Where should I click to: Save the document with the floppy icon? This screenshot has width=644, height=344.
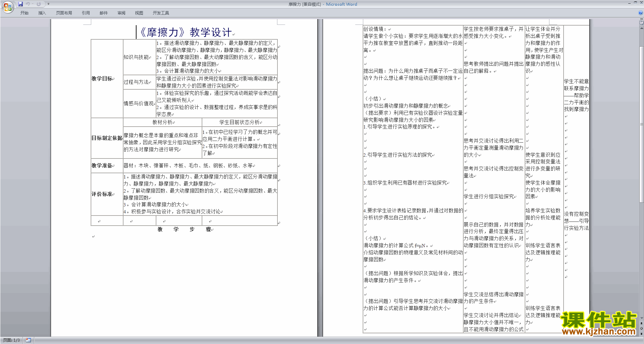point(20,4)
